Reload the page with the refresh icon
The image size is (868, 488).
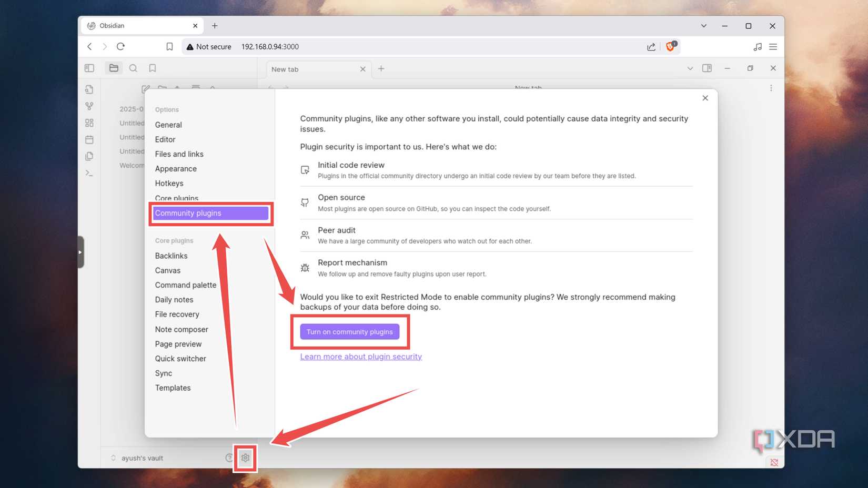pos(120,47)
